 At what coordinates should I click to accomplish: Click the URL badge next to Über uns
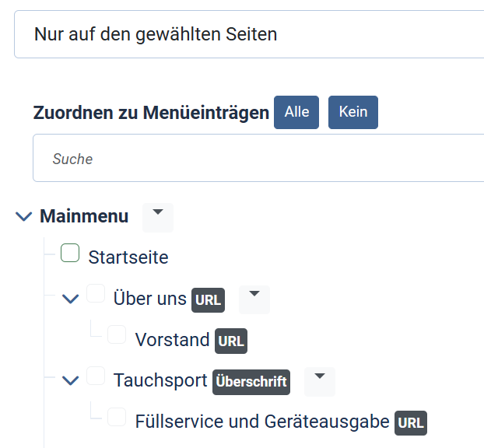(208, 300)
